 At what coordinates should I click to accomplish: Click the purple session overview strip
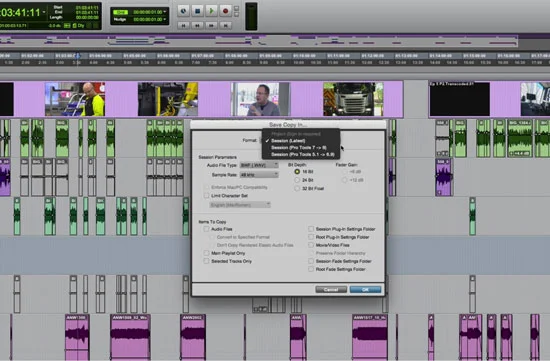[259, 40]
